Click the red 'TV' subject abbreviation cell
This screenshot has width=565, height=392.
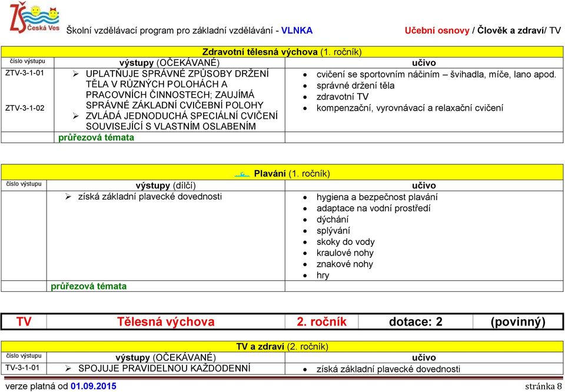tap(24, 322)
